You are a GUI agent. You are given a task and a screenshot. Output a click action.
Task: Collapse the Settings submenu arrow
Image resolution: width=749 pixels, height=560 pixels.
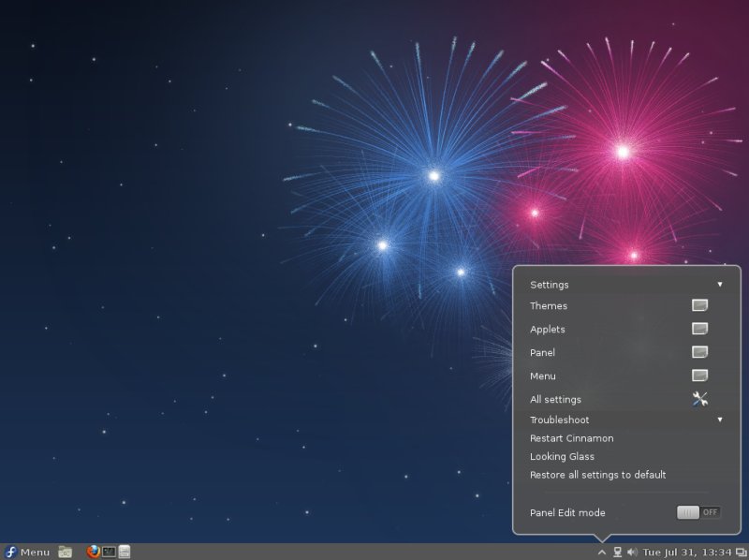[719, 285]
